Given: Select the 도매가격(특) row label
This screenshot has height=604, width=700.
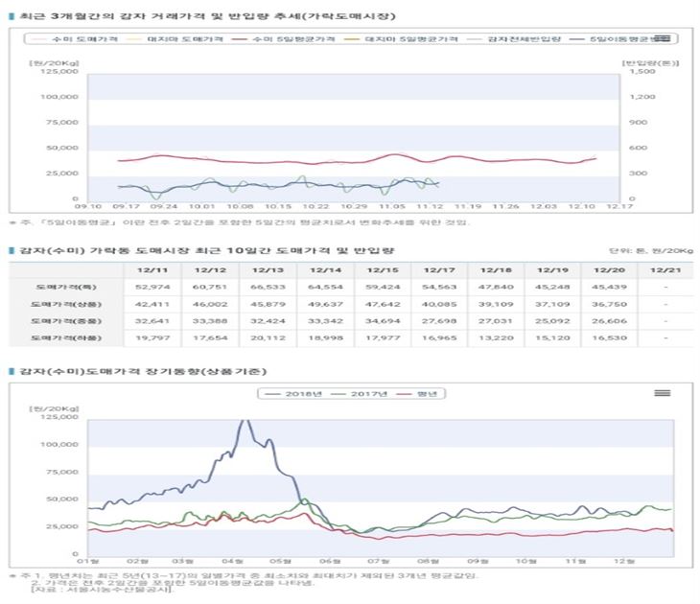Looking at the screenshot, I should click(x=55, y=287).
